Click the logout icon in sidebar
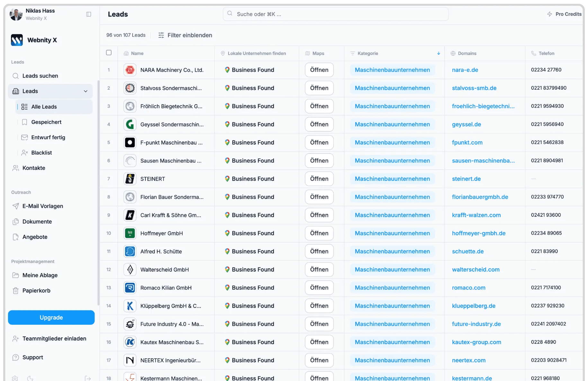This screenshot has height=381, width=588. click(88, 378)
